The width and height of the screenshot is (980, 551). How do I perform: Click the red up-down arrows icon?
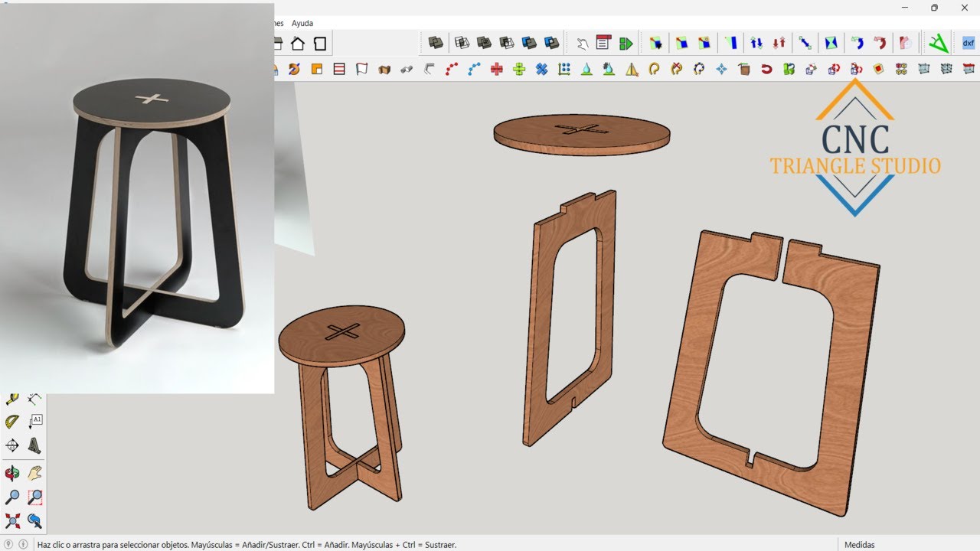(779, 43)
